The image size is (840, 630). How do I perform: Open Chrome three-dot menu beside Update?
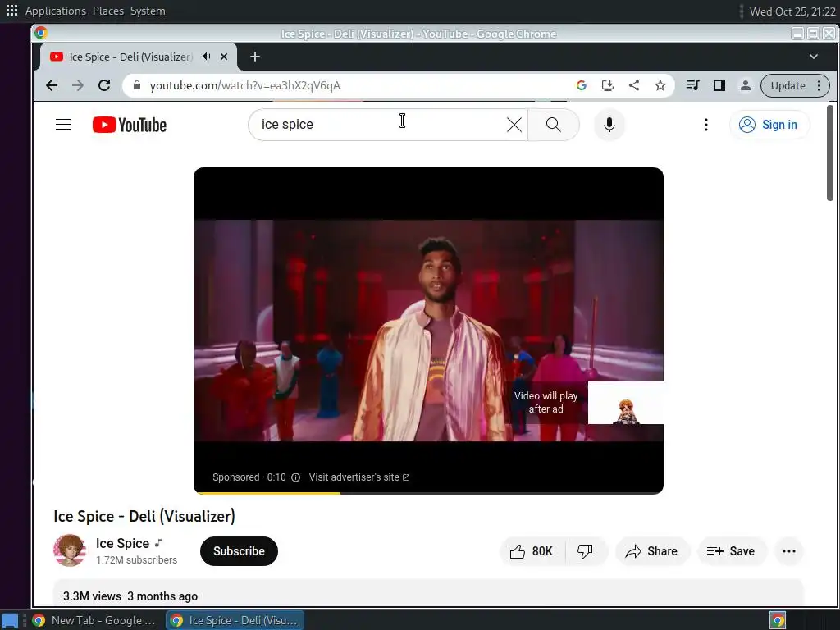(x=819, y=85)
